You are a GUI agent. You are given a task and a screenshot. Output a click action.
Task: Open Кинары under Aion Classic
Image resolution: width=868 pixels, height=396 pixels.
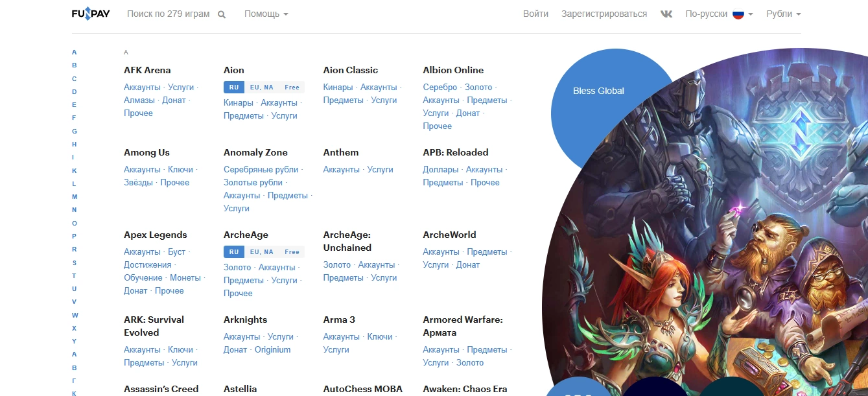point(338,87)
